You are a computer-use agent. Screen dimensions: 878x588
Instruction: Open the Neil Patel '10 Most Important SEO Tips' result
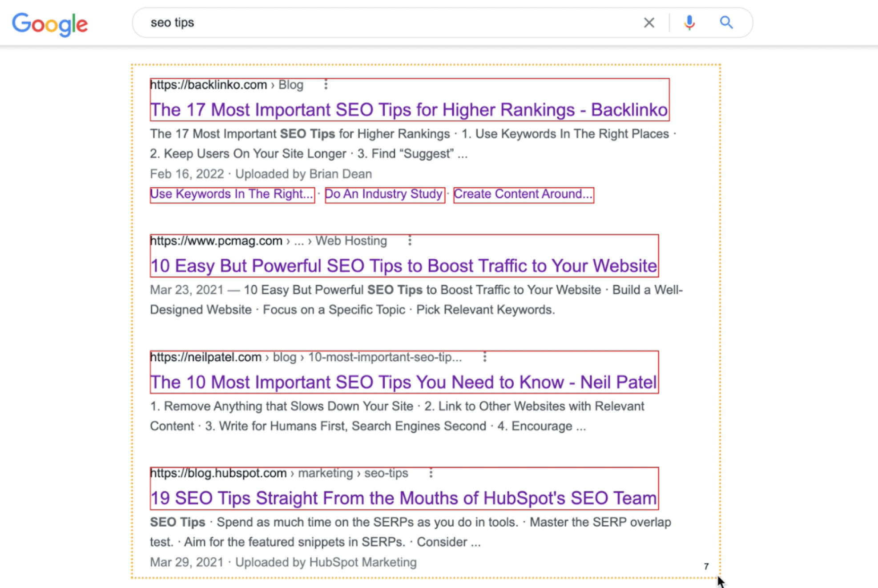(x=403, y=382)
